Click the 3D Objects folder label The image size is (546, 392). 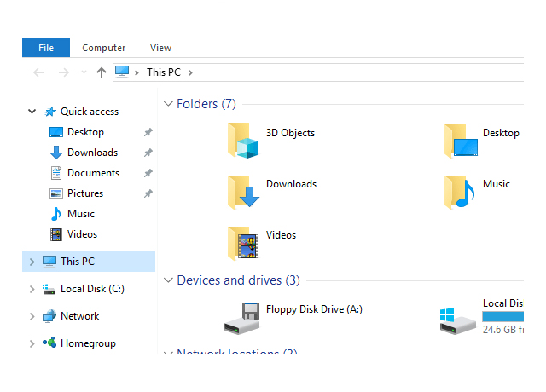(290, 133)
